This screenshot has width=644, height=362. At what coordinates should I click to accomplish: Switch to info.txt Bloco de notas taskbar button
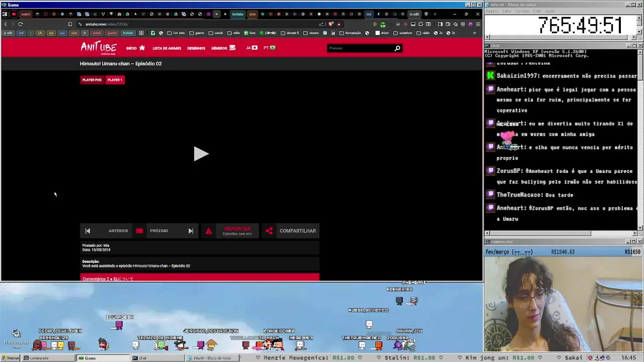212,358
